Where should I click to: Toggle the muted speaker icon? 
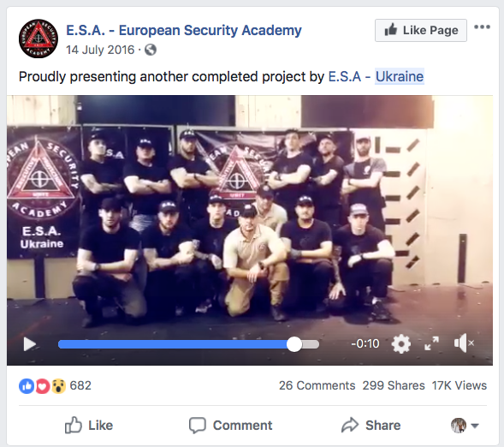464,343
